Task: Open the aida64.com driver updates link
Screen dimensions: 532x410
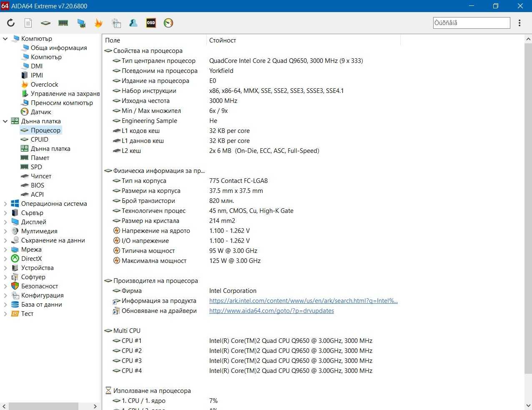Action: (271, 311)
